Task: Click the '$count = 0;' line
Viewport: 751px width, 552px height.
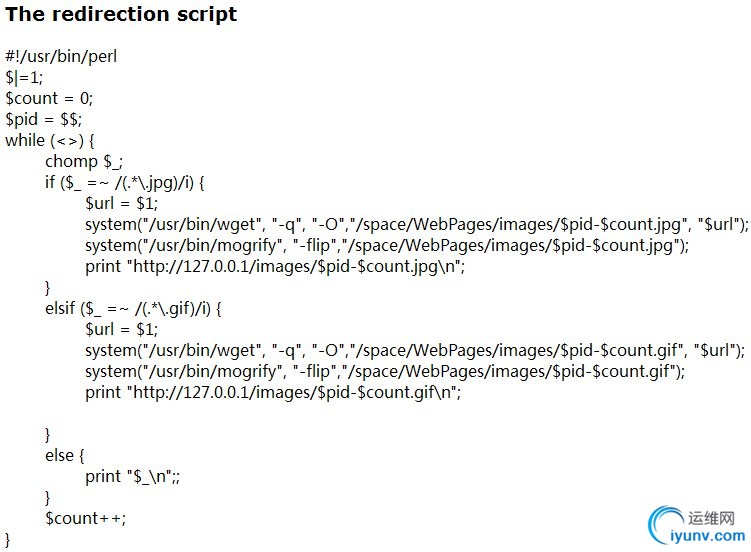Action: point(49,99)
